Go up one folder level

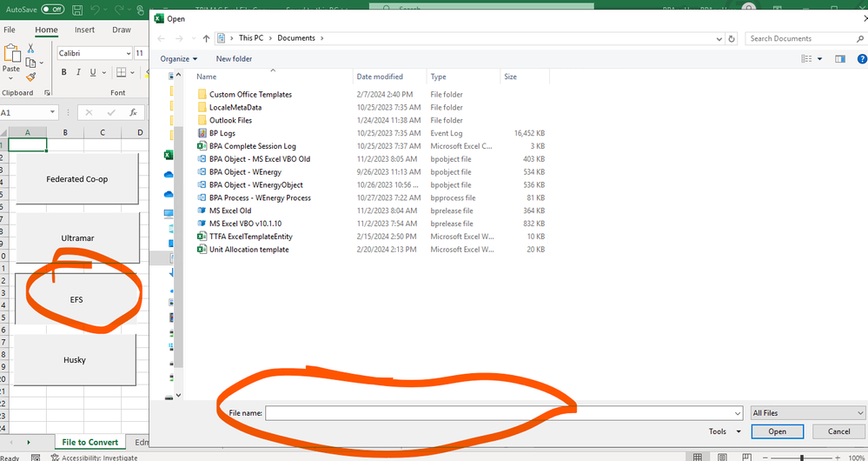[x=206, y=38]
